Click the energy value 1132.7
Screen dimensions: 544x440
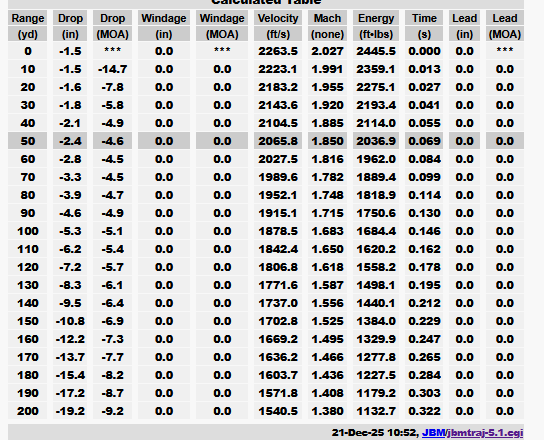click(376, 411)
